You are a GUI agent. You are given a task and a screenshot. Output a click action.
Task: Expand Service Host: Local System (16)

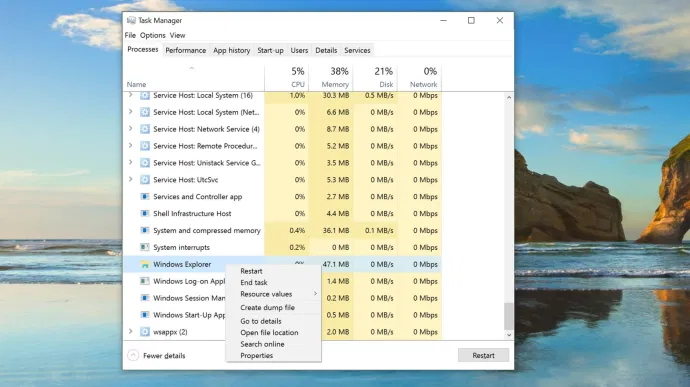point(130,95)
